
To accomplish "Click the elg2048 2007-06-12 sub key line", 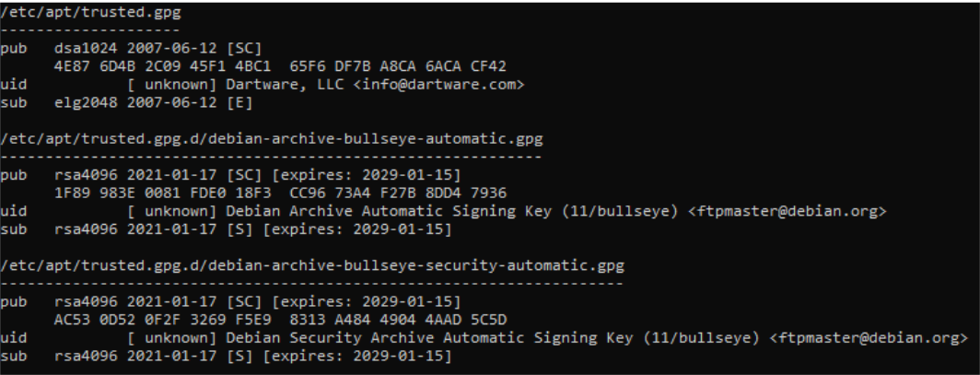I will pyautogui.click(x=126, y=102).
